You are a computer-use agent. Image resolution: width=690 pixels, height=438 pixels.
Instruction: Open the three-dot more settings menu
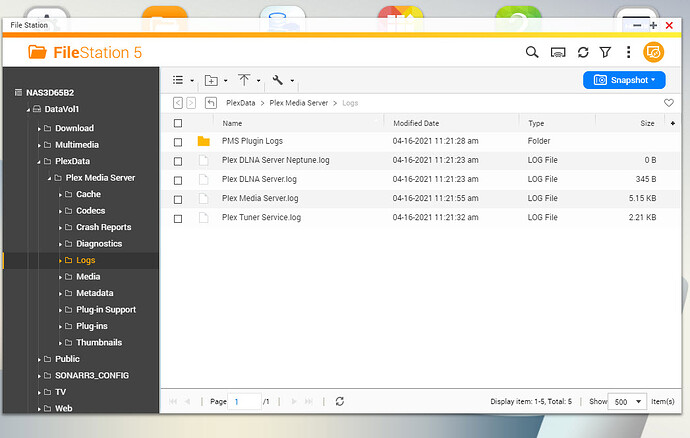[628, 52]
